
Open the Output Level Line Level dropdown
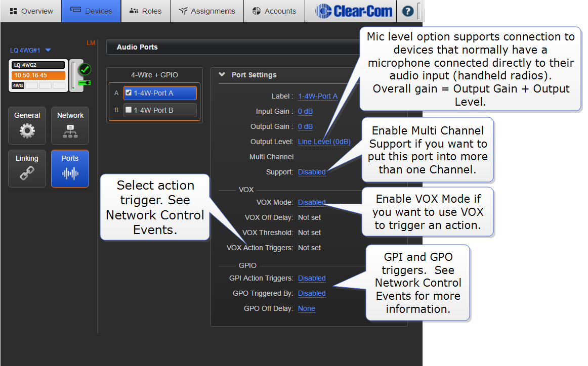point(324,142)
